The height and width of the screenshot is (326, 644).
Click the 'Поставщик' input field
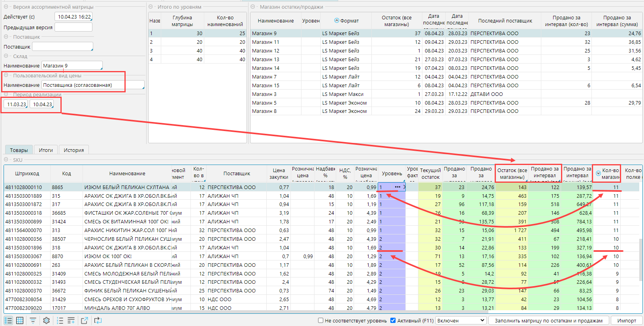(62, 47)
